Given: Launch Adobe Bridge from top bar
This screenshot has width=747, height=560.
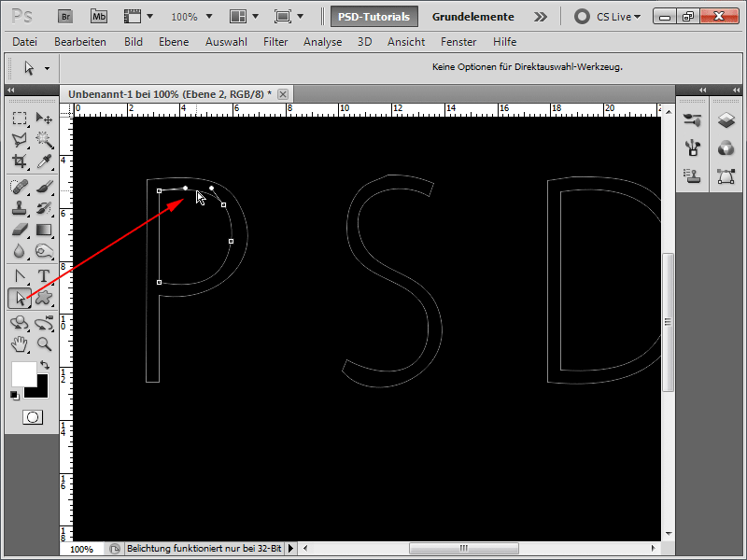Looking at the screenshot, I should 65,17.
